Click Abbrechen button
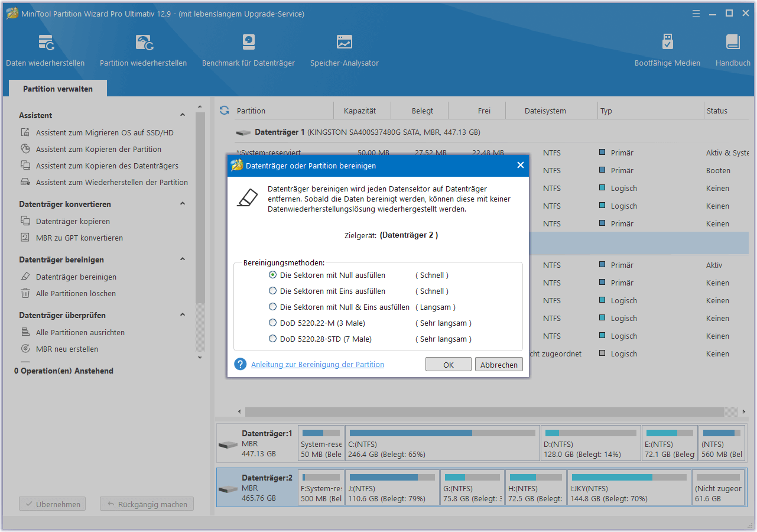This screenshot has width=757, height=532. [499, 365]
